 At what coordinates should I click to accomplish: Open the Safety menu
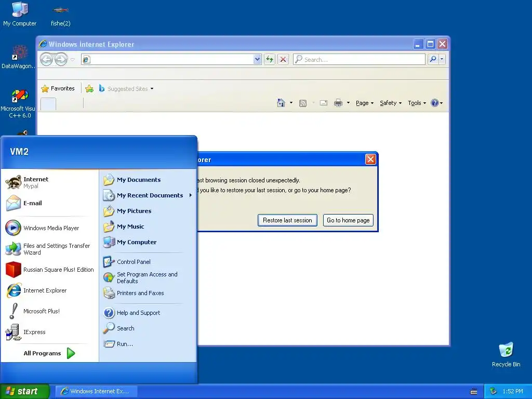coord(391,103)
